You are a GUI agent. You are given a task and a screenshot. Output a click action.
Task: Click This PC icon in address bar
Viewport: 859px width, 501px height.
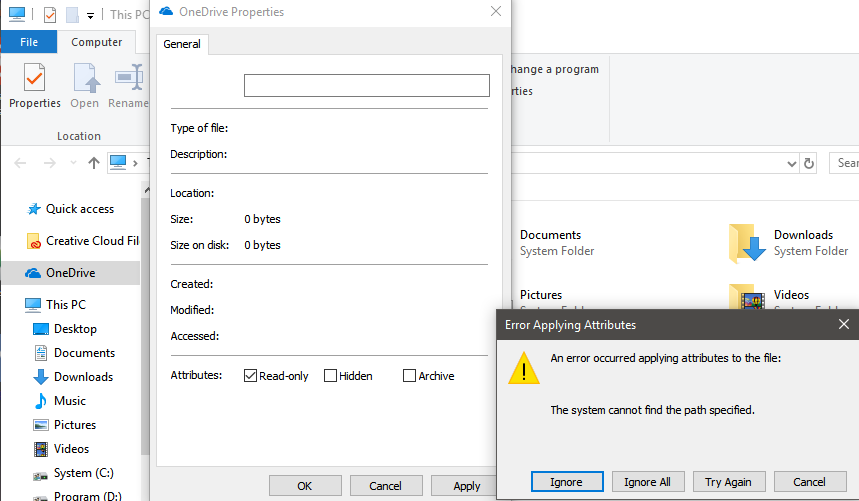point(118,162)
